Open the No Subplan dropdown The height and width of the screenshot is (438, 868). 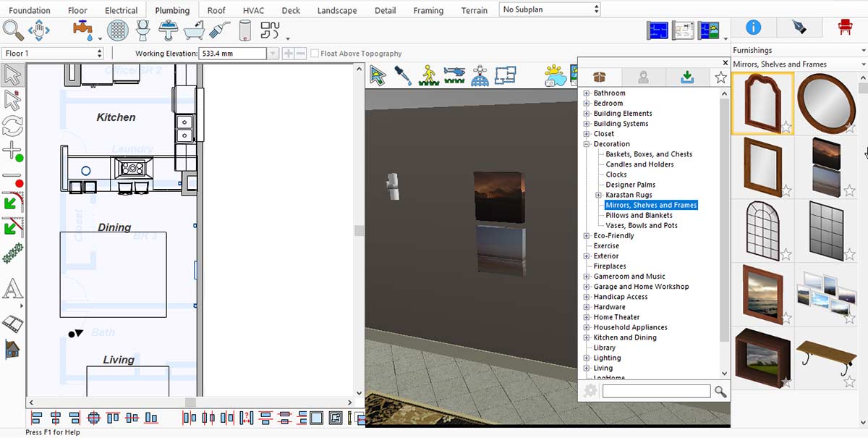pos(550,9)
